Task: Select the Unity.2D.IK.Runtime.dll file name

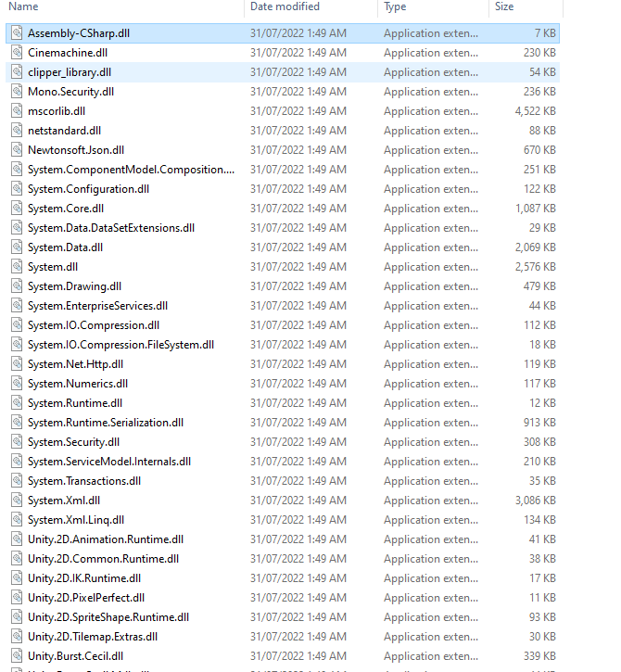Action: [x=84, y=578]
